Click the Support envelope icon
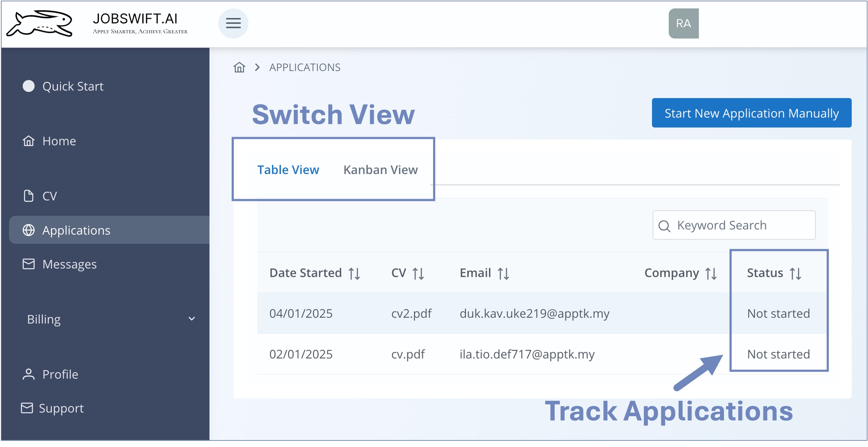This screenshot has height=447, width=868. pyautogui.click(x=27, y=408)
